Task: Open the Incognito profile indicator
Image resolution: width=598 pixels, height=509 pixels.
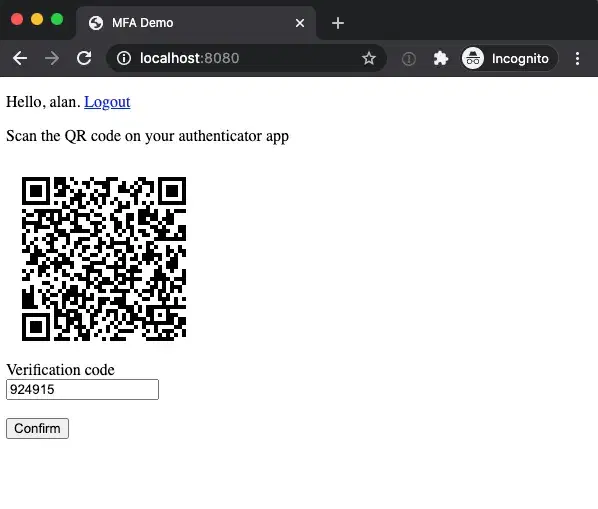Action: 509,58
